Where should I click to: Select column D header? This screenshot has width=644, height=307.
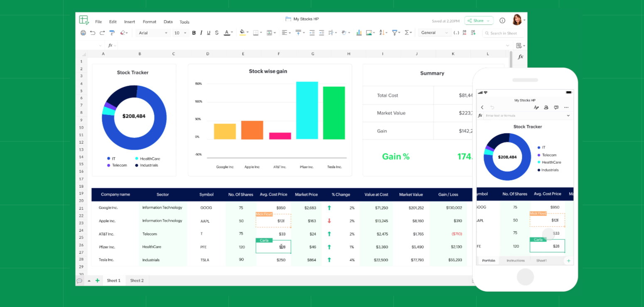pos(208,54)
